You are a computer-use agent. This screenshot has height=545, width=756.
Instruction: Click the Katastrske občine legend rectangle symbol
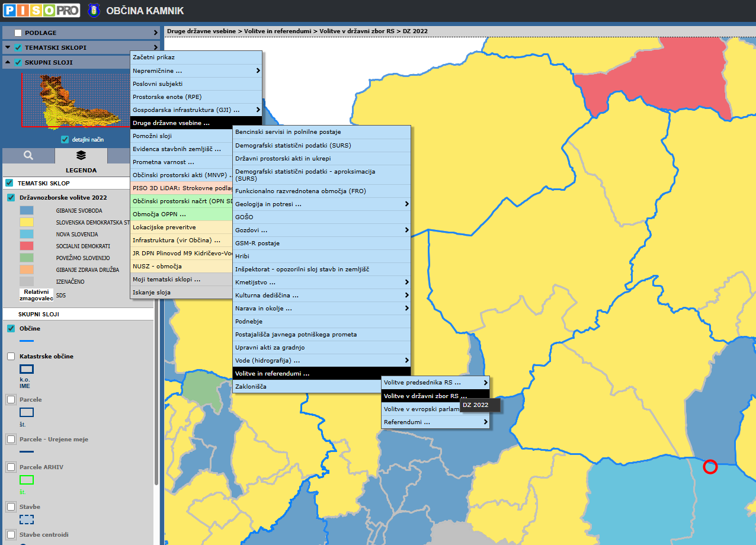point(27,369)
